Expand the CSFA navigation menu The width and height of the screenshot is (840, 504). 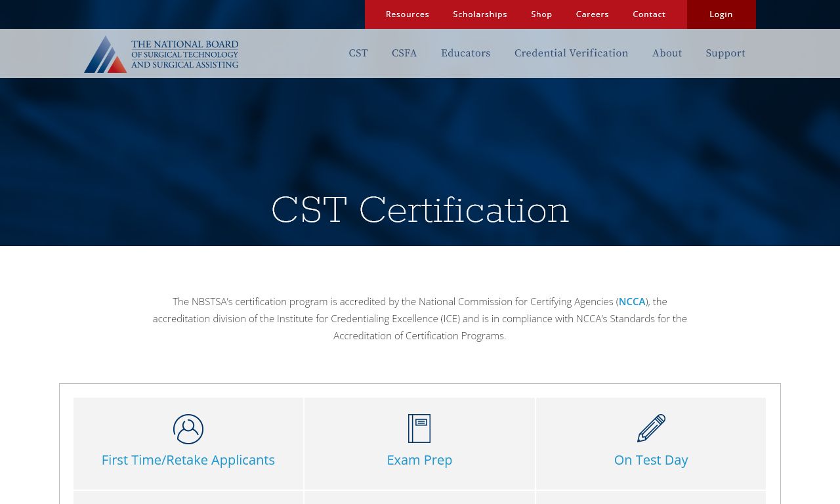click(x=404, y=53)
